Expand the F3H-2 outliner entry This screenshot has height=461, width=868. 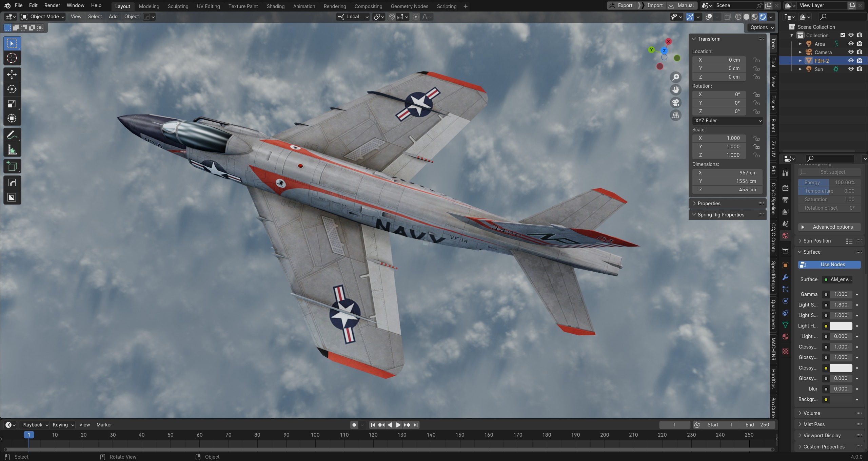click(x=800, y=61)
